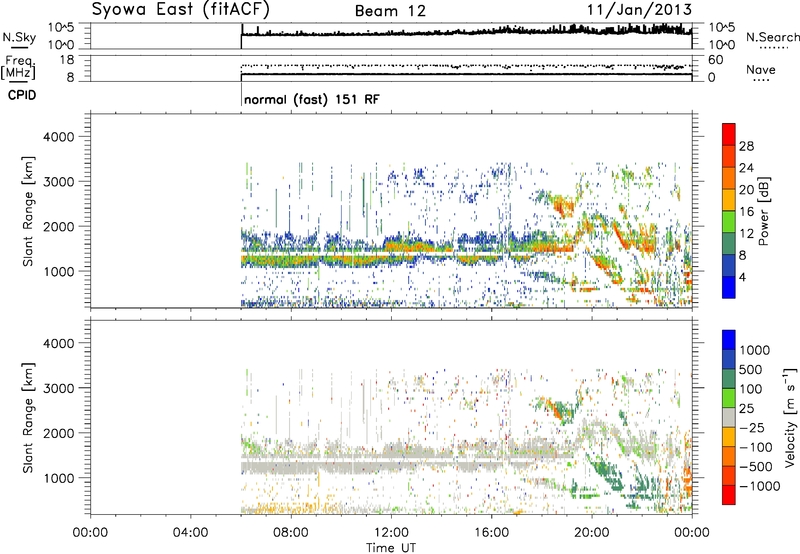The width and height of the screenshot is (800, 554).
Task: Click the "500" label on the velocity colorbar
Action: [x=751, y=369]
